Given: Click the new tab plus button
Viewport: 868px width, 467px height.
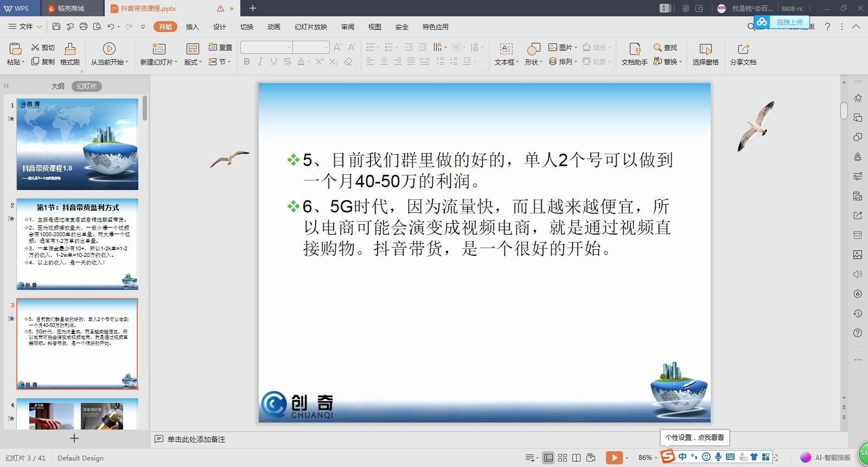Looking at the screenshot, I should click(x=253, y=8).
